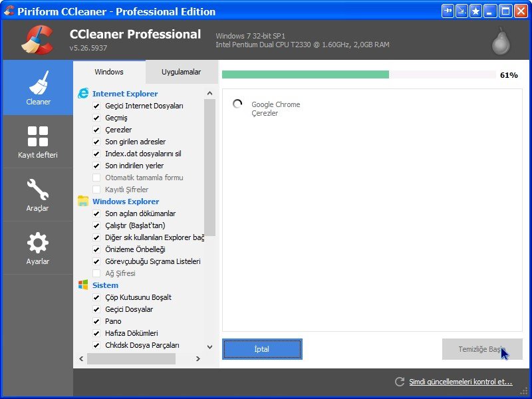The height and width of the screenshot is (399, 532).
Task: Toggle Görevçubuğu Sıçrama Listeleri checkbox
Action: point(96,261)
